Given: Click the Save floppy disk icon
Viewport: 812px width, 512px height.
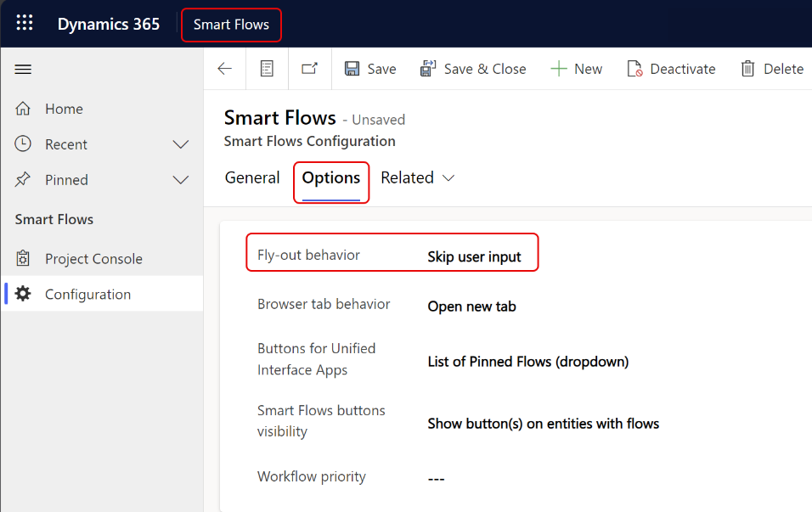Looking at the screenshot, I should pyautogui.click(x=352, y=69).
